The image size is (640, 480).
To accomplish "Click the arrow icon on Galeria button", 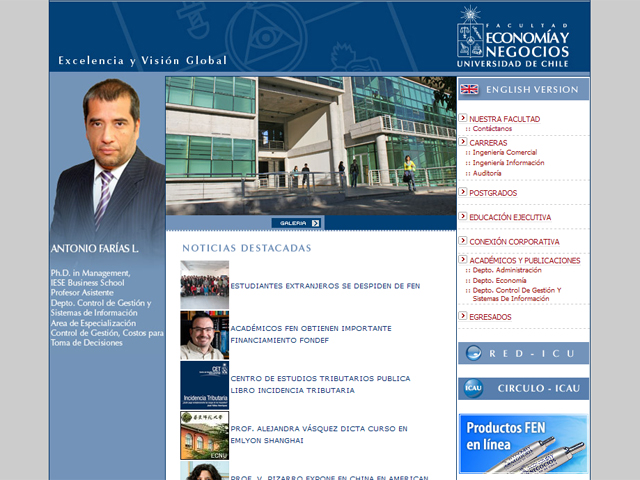I will (x=315, y=223).
